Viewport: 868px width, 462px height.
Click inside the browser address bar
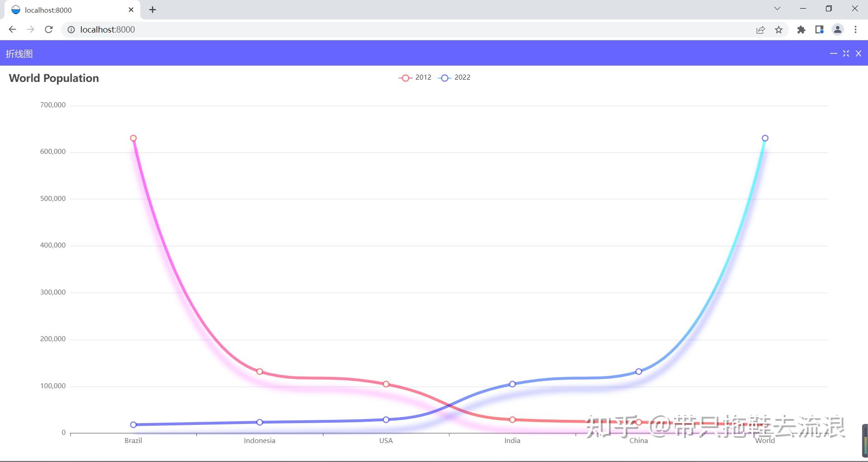pyautogui.click(x=271, y=29)
